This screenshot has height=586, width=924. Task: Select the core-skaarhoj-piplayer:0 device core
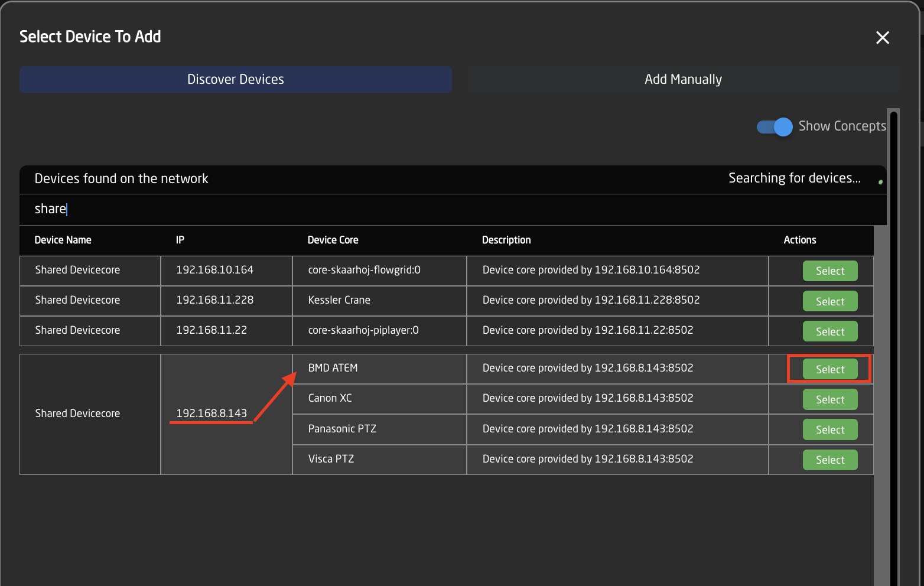[x=829, y=332]
